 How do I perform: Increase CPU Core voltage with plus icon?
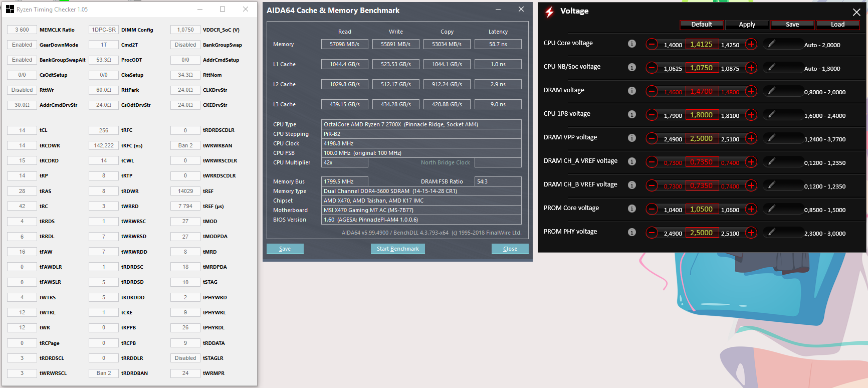[751, 45]
